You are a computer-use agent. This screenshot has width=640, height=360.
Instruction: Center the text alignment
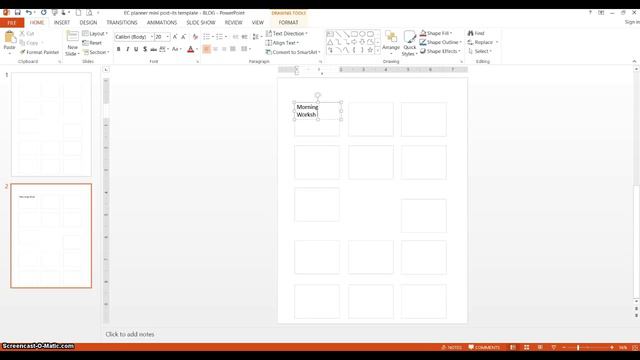click(215, 49)
